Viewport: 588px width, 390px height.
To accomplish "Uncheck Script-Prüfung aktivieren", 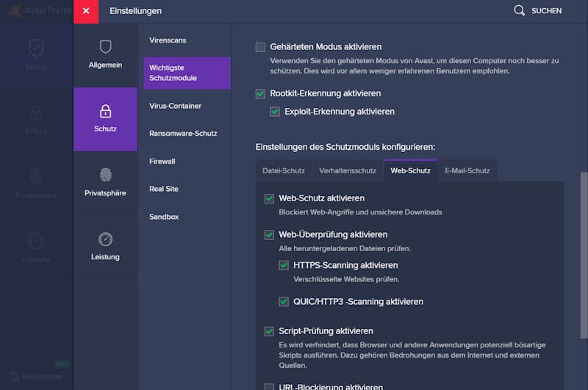I will pyautogui.click(x=269, y=331).
